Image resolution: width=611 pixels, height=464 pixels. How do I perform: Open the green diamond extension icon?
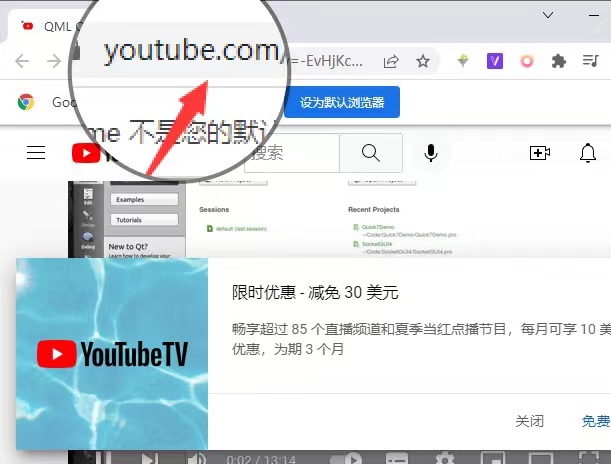pos(463,61)
